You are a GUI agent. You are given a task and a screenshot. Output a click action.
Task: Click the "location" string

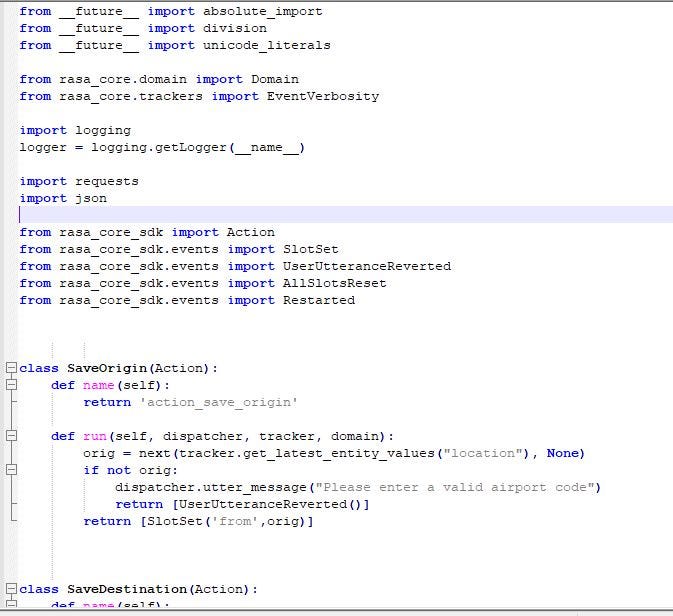point(486,453)
